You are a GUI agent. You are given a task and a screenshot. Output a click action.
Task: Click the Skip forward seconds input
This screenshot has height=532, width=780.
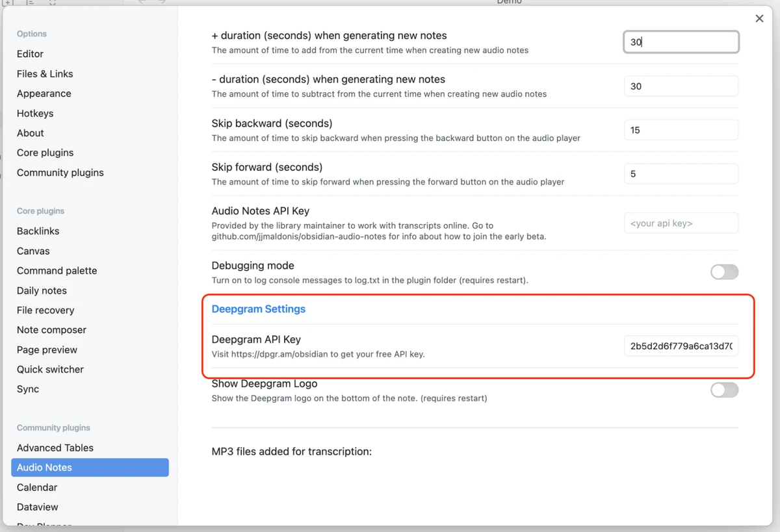[x=681, y=173]
